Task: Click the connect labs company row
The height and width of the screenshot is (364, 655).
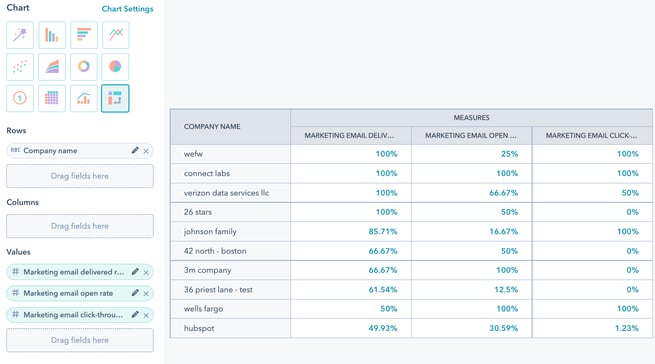Action: [230, 173]
